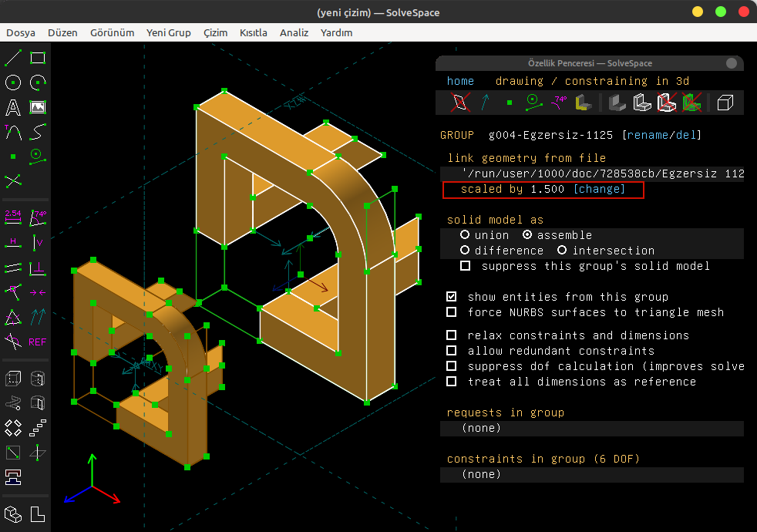Apply vertical constraint (V icon)
Viewport: 757px width, 532px height.
(38, 242)
